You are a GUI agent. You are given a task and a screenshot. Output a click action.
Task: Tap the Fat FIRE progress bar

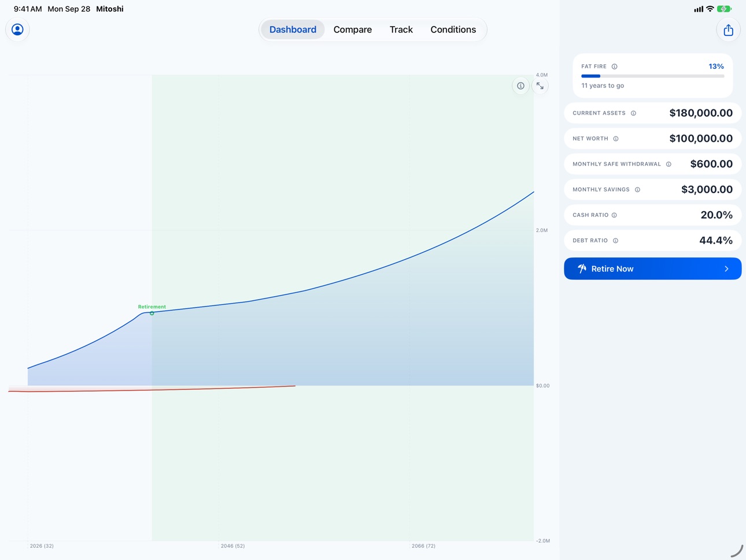[652, 76]
